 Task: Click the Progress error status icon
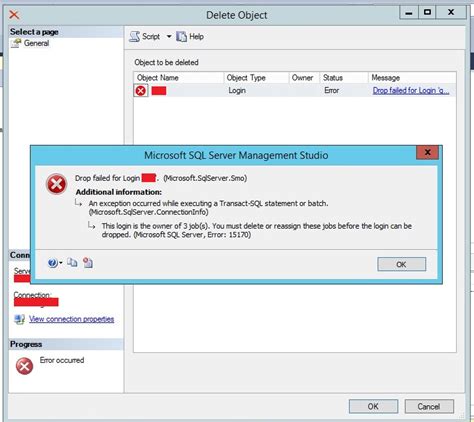24,366
